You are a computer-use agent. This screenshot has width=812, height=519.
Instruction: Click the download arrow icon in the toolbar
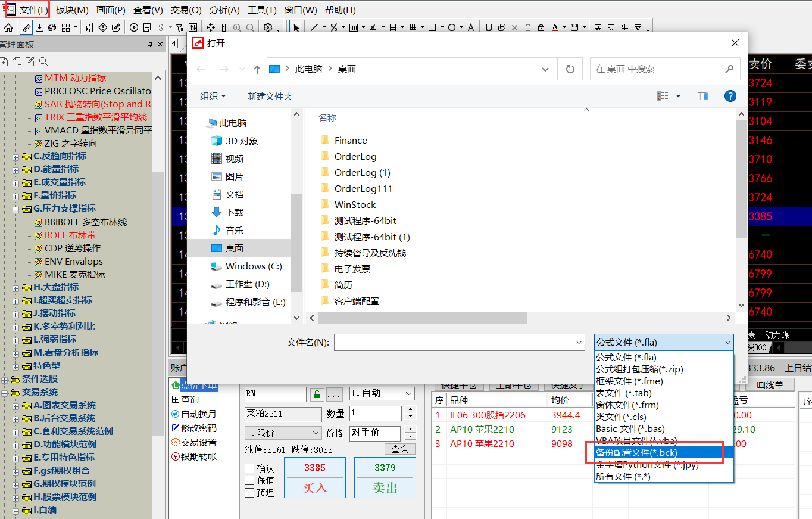click(x=39, y=27)
